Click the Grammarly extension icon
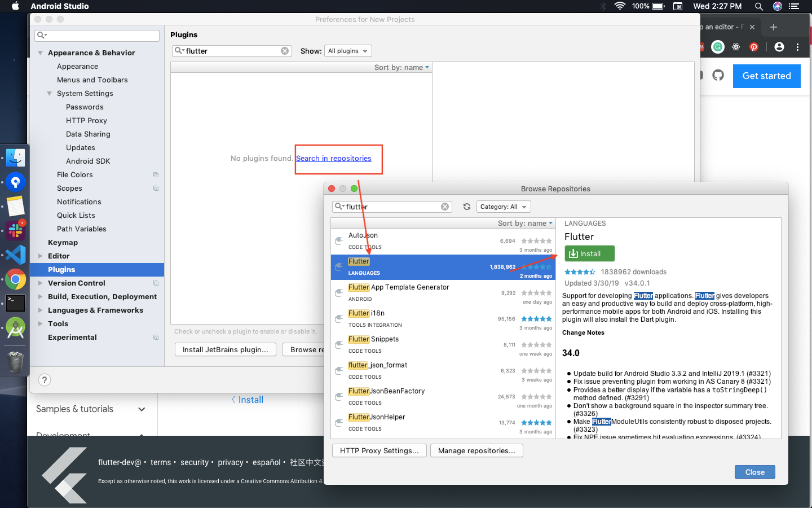Image resolution: width=812 pixels, height=508 pixels. click(718, 47)
